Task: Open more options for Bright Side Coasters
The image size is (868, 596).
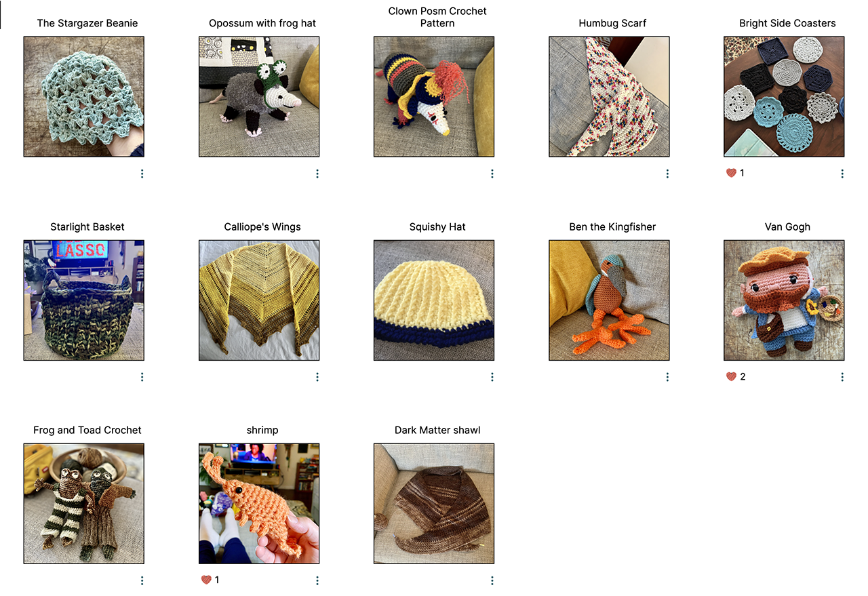Action: coord(842,174)
